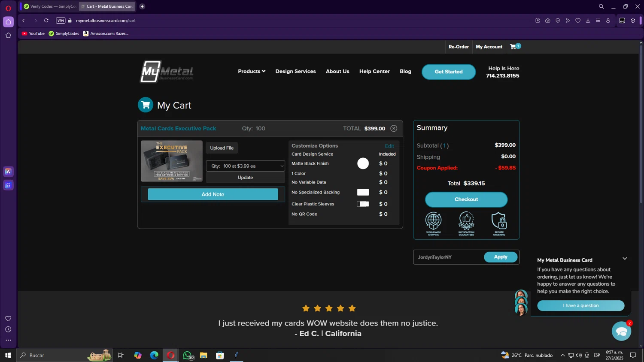Open search tabs magnifier icon
644x362 pixels.
tap(601, 6)
